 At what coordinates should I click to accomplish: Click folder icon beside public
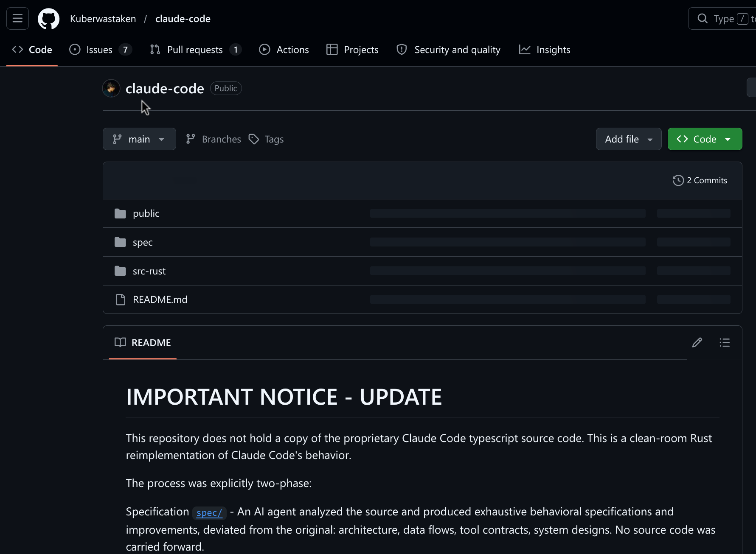coord(120,213)
